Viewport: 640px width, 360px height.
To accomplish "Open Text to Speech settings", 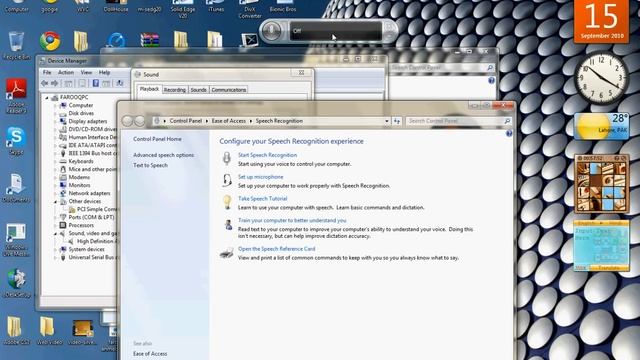I will tap(150, 165).
